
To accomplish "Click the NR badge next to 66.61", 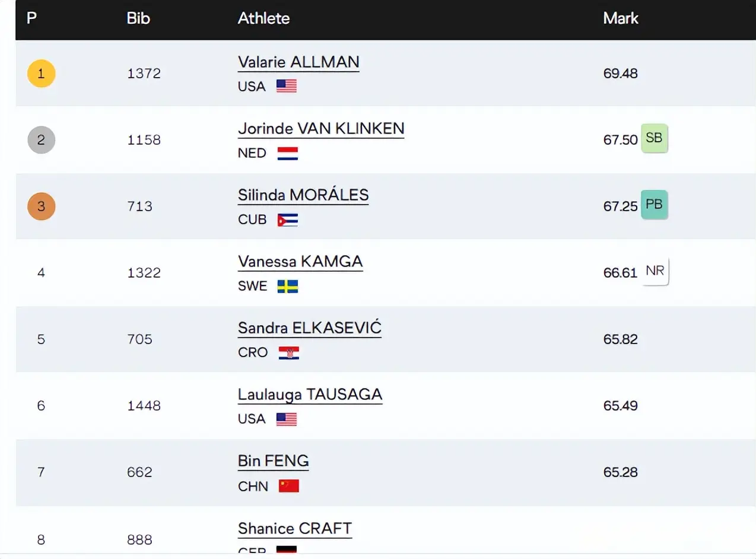I will [655, 271].
